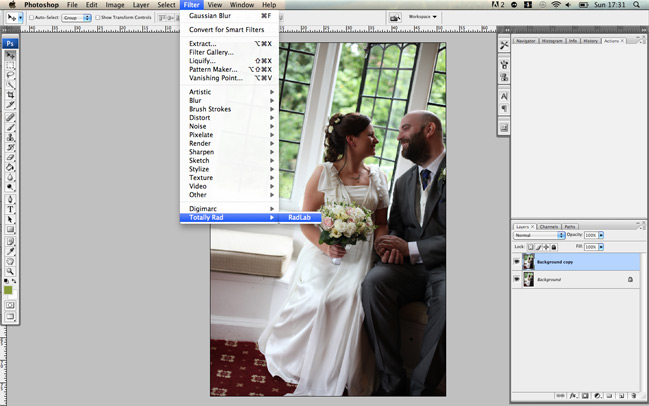Screen dimensions: 649x406
Task: Select the History Brush tool
Action: click(x=10, y=147)
